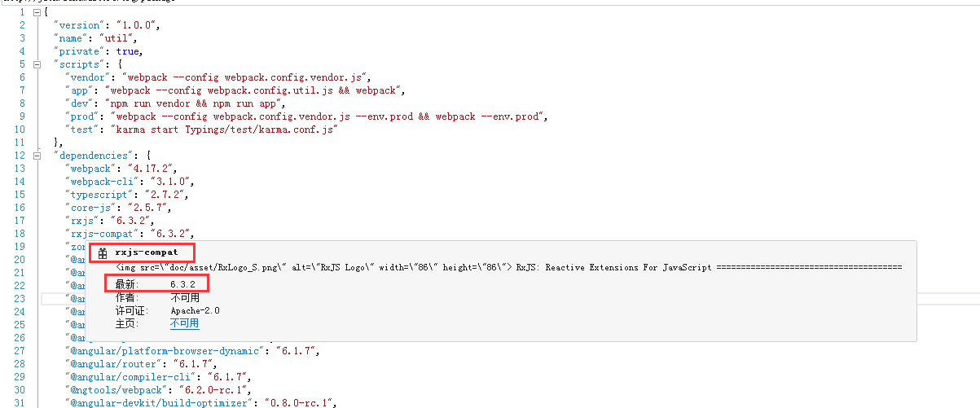Screen dimensions: 980x408
Task: Click the package icon beside rxjs-compat tooltip title
Action: (x=103, y=253)
